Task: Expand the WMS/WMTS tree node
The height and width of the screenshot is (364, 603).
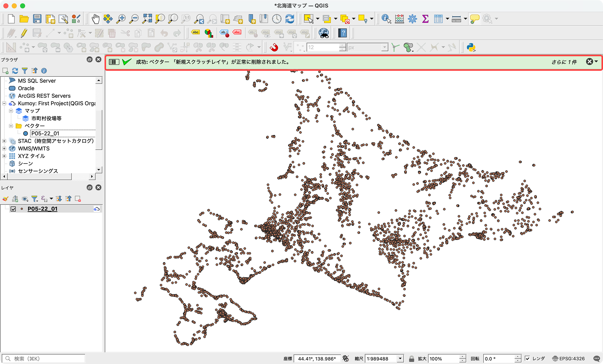Action: pos(4,149)
